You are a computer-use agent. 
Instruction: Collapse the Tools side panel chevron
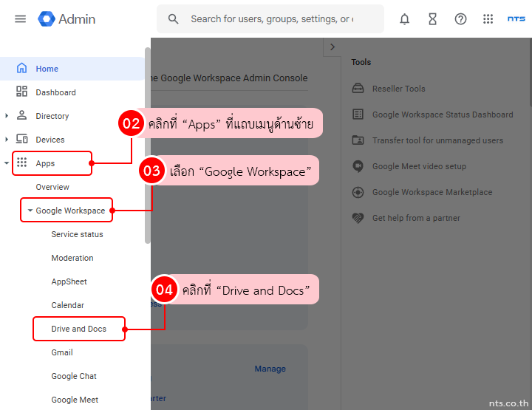pos(332,47)
